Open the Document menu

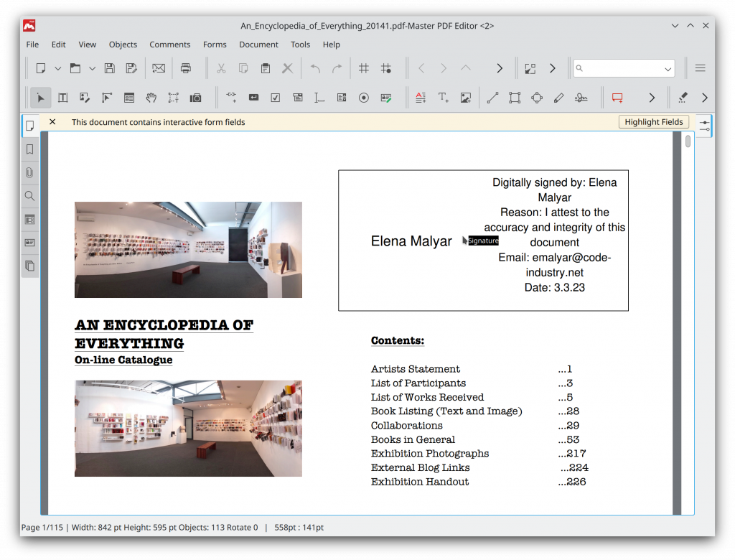[258, 45]
